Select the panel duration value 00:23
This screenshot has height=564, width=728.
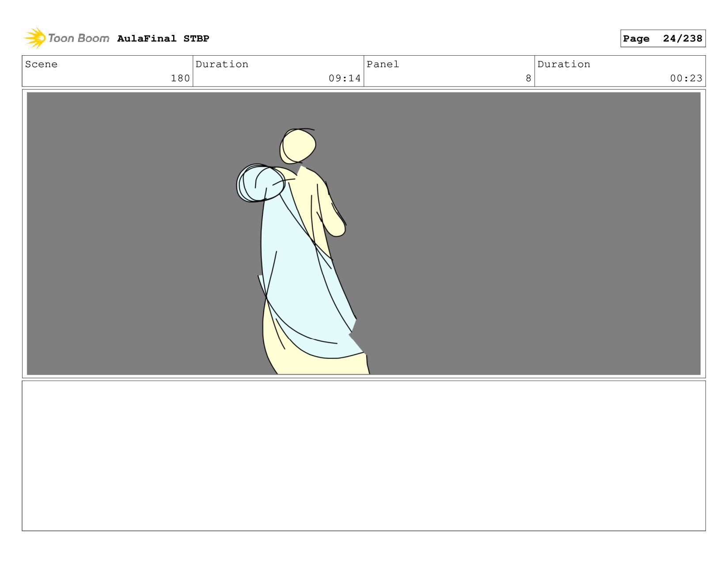click(686, 78)
